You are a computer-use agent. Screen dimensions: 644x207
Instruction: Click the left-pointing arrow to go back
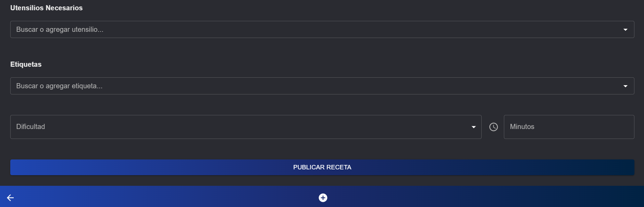click(10, 198)
